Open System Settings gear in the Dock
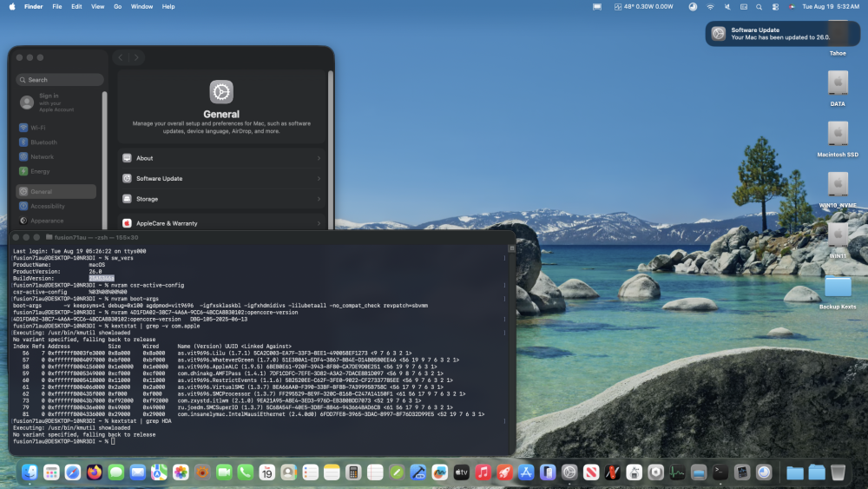Screen dimensions: 868x489 point(569,472)
